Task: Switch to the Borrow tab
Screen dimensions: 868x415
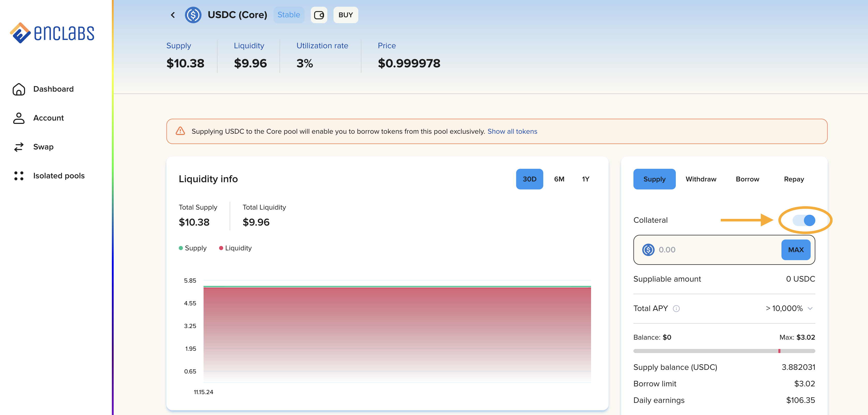Action: pos(747,179)
